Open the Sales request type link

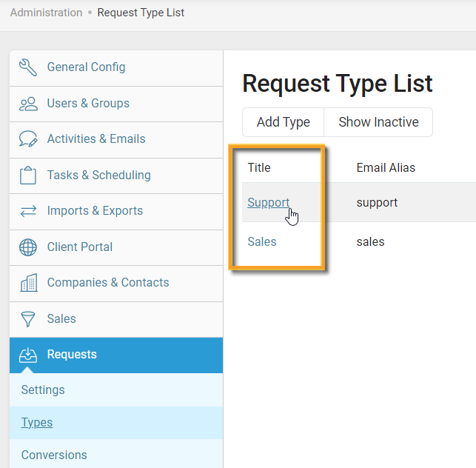[262, 242]
